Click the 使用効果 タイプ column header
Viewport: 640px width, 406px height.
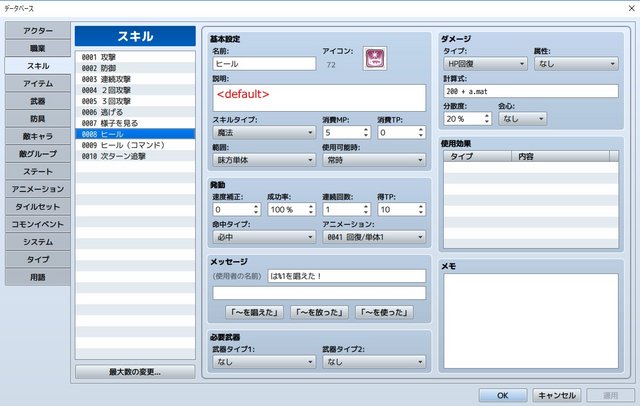click(x=478, y=156)
